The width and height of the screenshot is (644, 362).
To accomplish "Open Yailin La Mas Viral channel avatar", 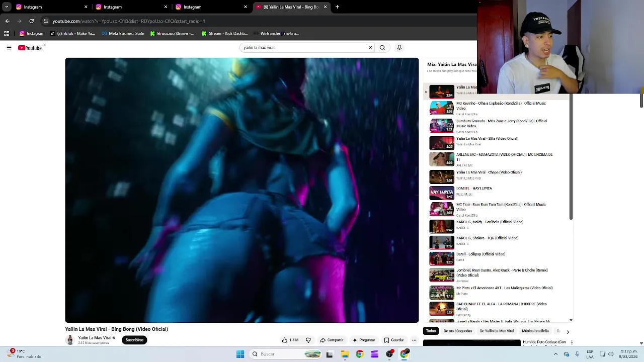I will [x=70, y=340].
